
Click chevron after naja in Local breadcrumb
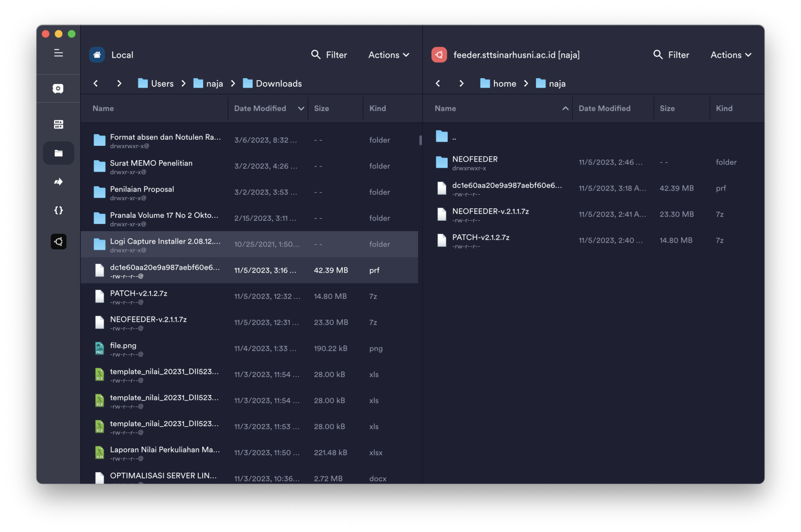(x=233, y=83)
